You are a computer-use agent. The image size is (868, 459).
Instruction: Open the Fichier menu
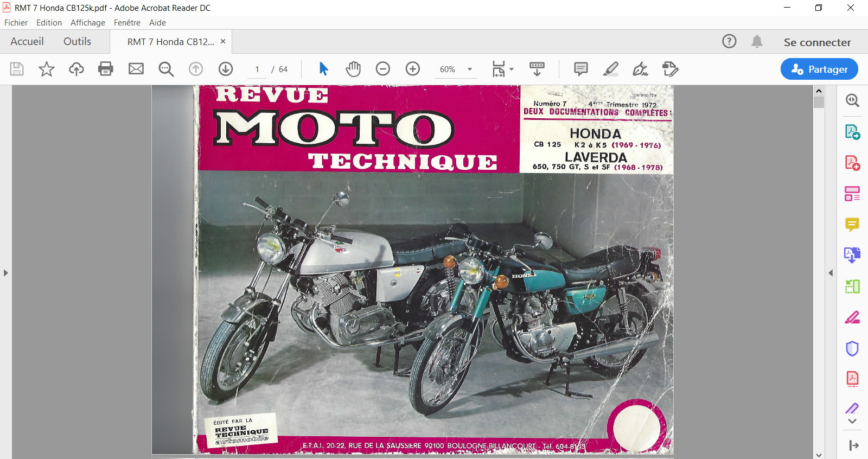[16, 23]
